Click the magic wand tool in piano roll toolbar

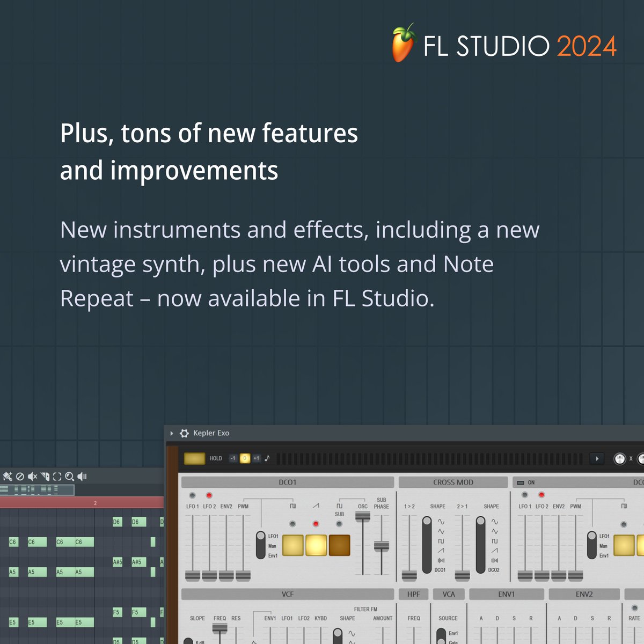click(8, 476)
